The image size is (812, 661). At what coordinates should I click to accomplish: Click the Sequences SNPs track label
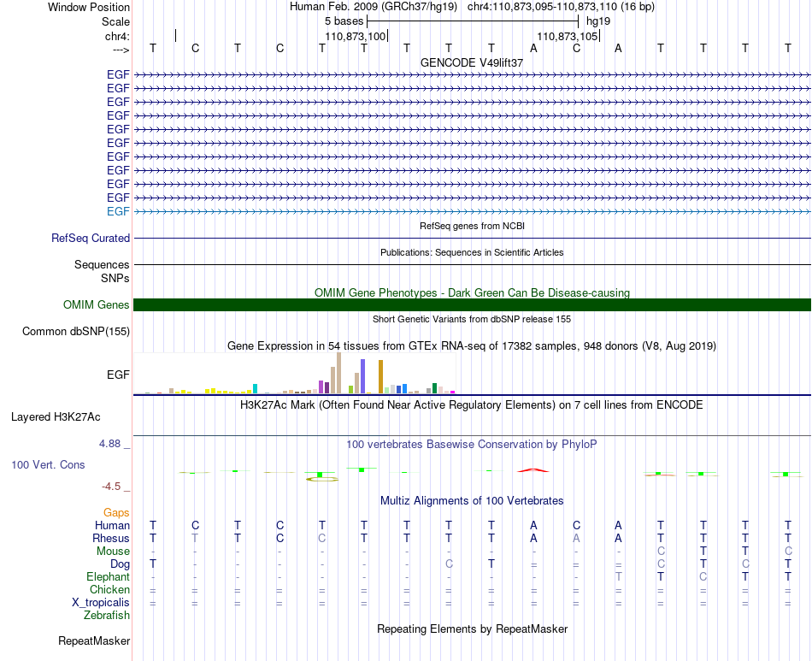102,271
